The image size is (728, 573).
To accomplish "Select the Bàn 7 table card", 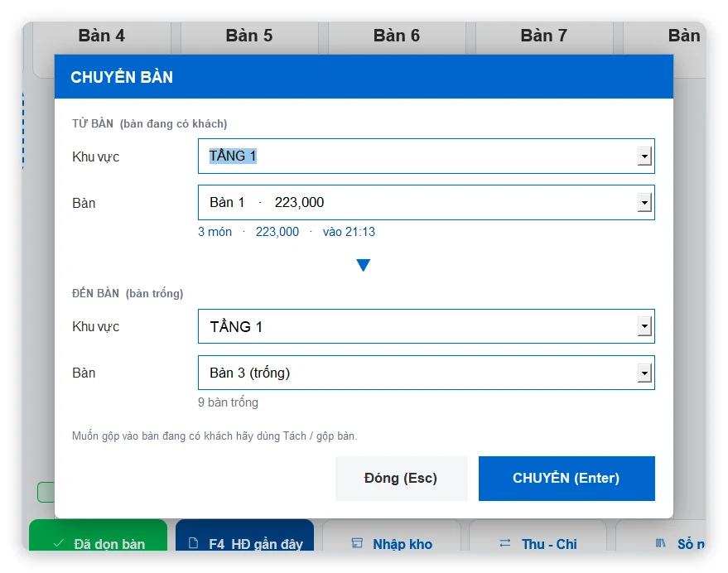I will [544, 37].
